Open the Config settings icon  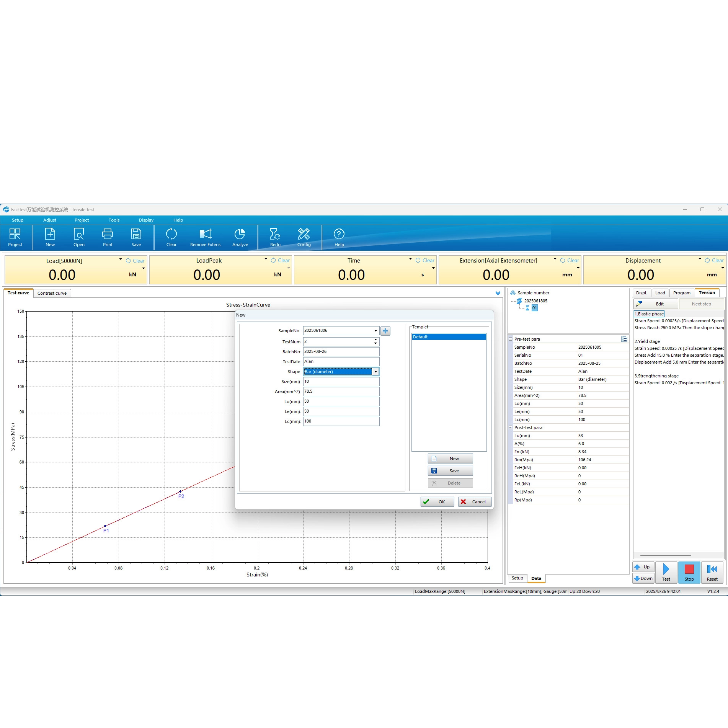click(304, 237)
